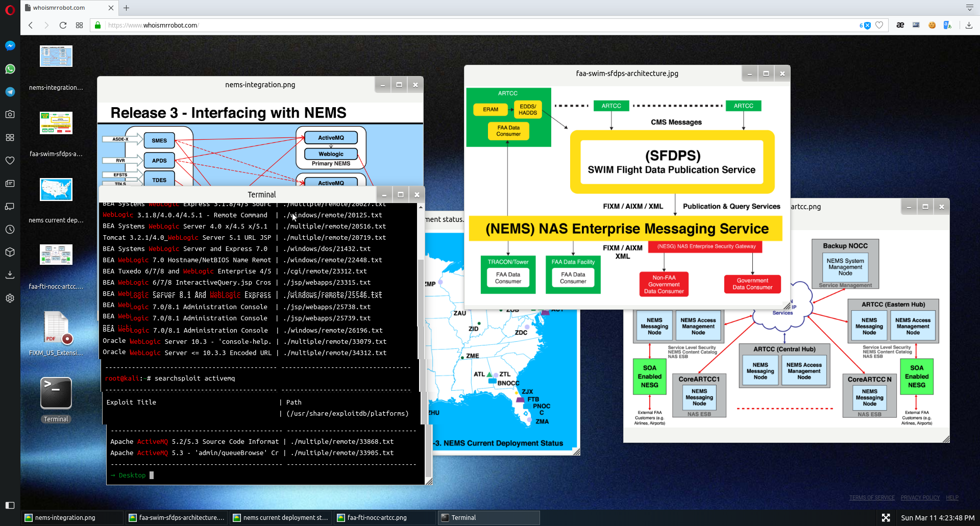Image resolution: width=980 pixels, height=526 pixels.
Task: Switch to Terminal in the taskbar
Action: pos(489,517)
